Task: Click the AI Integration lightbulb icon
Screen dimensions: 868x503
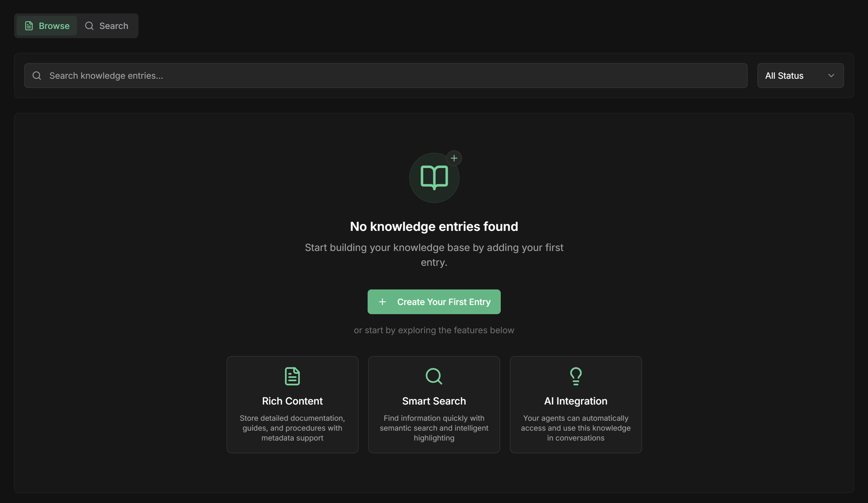Action: pos(576,376)
